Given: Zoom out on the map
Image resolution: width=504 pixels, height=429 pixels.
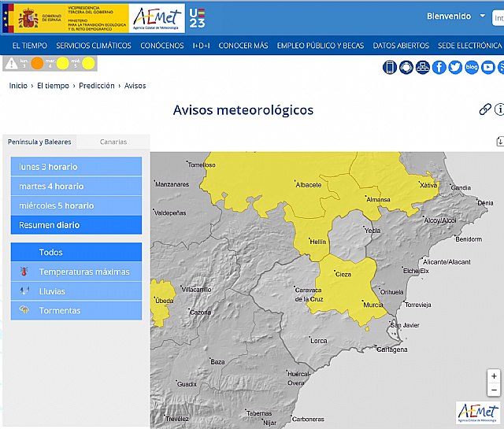Looking at the screenshot, I should [x=494, y=390].
